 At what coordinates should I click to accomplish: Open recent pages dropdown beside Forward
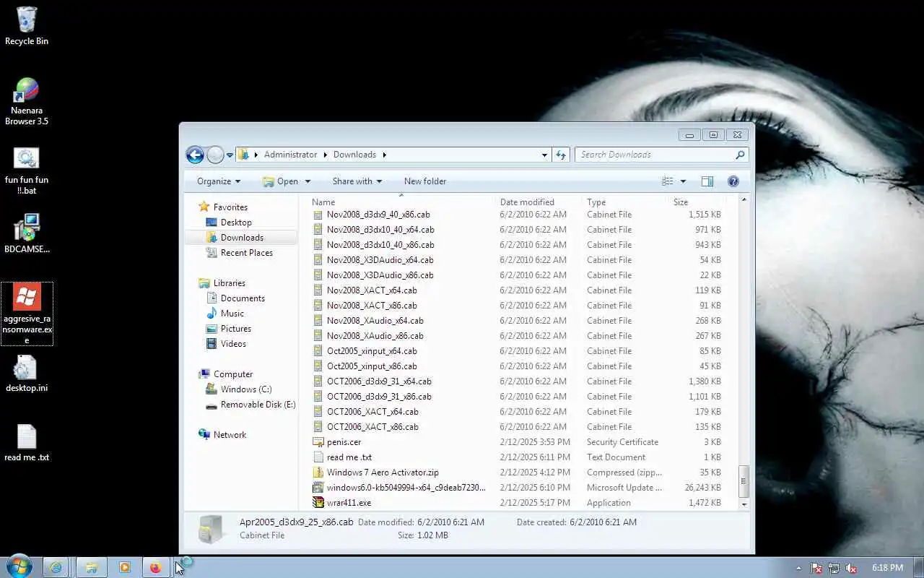coord(230,155)
